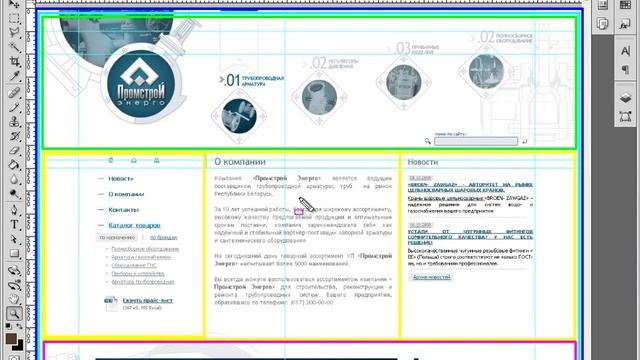
Task: Open the Styles panel
Action: (x=625, y=24)
